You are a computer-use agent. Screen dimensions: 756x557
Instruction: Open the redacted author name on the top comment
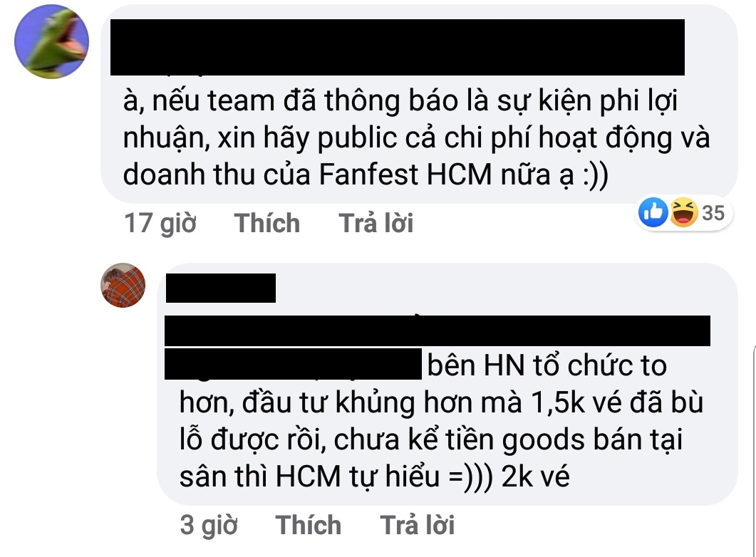coord(398,47)
